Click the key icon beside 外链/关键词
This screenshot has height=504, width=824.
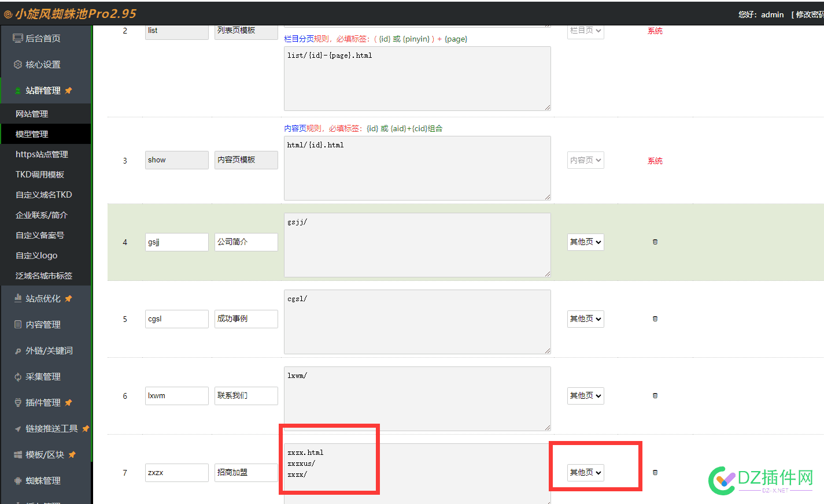(x=18, y=351)
